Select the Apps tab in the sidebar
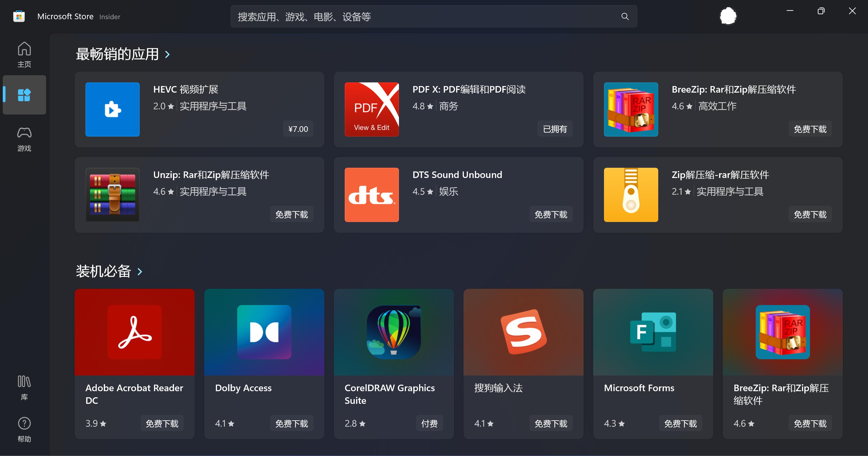The width and height of the screenshot is (868, 456). pyautogui.click(x=24, y=95)
